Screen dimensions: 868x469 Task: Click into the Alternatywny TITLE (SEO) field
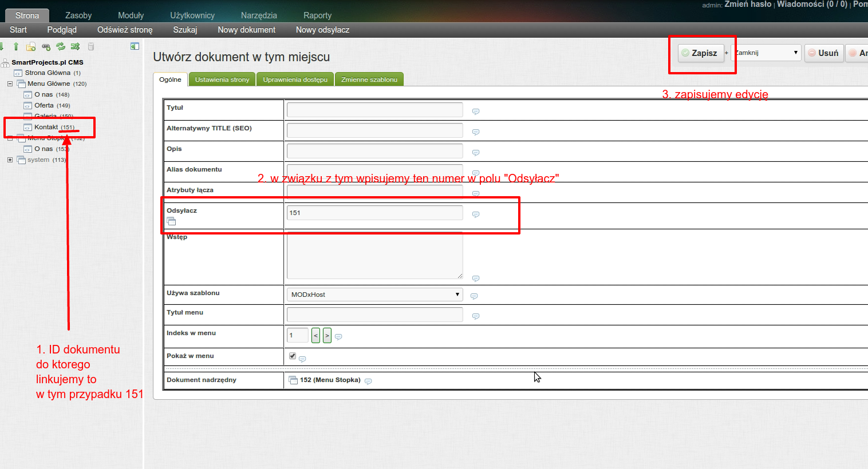(x=374, y=130)
